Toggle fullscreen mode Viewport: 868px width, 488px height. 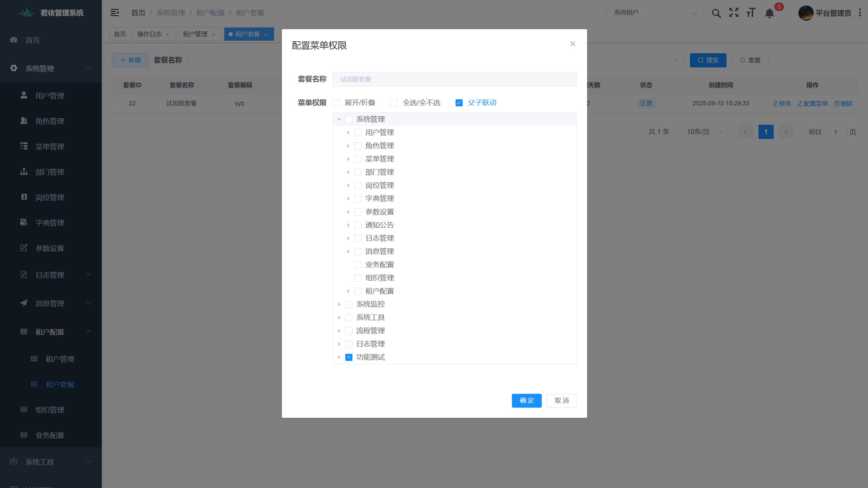[733, 13]
